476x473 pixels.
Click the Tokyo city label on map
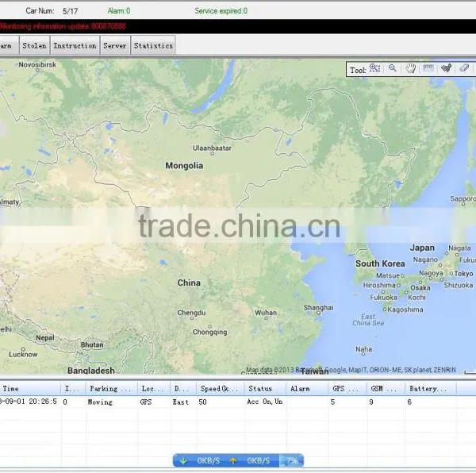pos(463,274)
